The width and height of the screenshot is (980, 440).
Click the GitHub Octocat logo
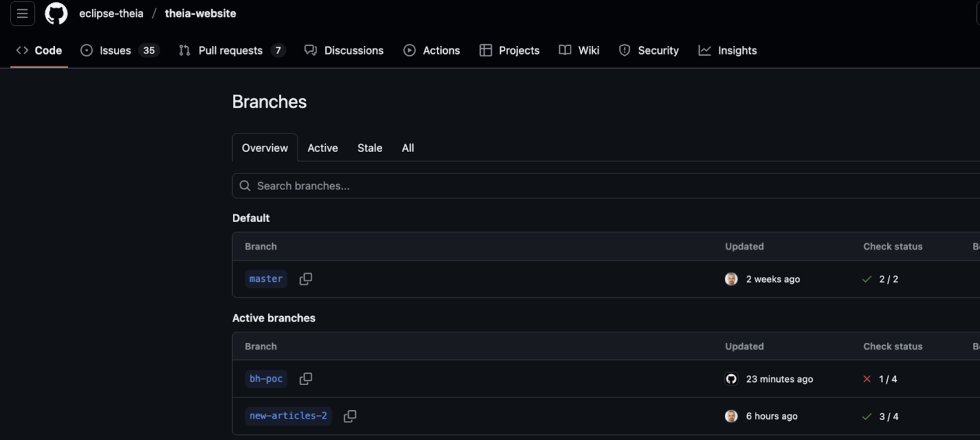[x=56, y=13]
